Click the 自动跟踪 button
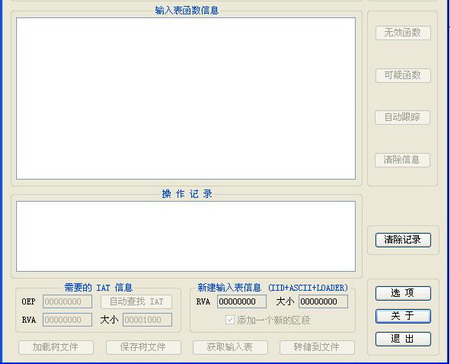Image resolution: width=450 pixels, height=364 pixels. coord(402,117)
